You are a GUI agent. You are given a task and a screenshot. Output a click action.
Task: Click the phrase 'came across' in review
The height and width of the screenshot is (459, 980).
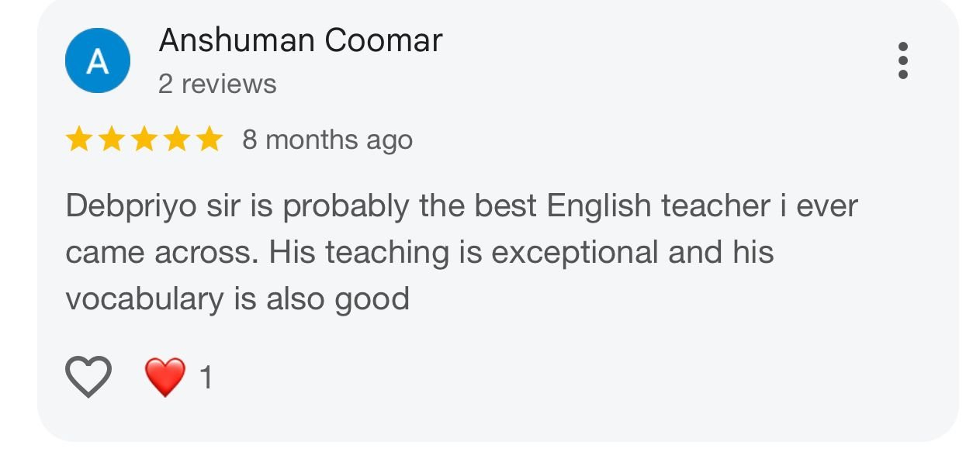pos(161,253)
